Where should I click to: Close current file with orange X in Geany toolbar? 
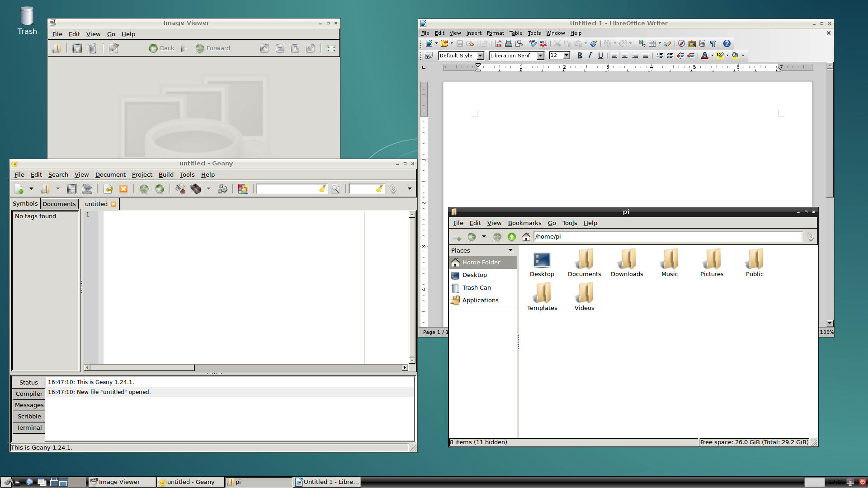[x=123, y=189]
